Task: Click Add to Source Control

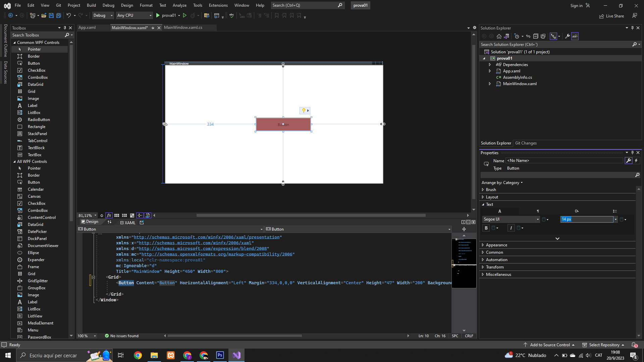Action: point(549,345)
